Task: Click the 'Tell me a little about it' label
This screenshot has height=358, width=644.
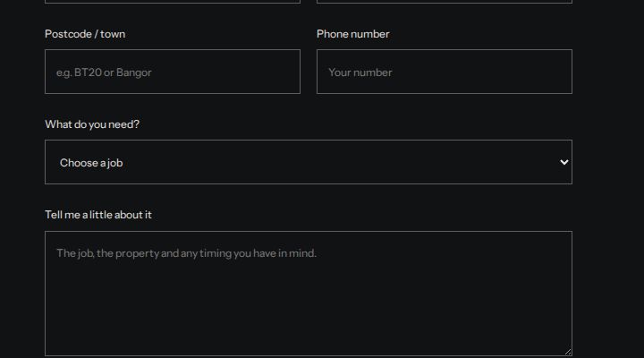Action: 98,215
